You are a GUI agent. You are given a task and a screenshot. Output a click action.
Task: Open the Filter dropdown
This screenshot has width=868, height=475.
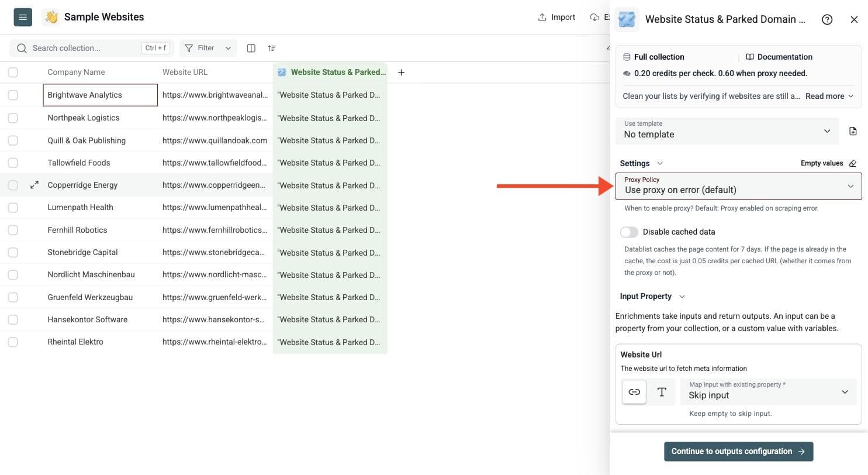208,48
